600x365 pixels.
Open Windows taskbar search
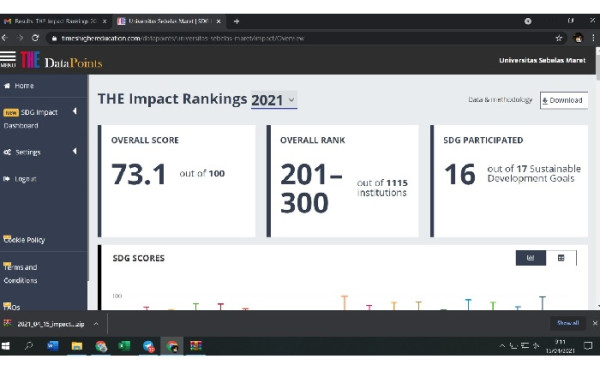(x=29, y=346)
